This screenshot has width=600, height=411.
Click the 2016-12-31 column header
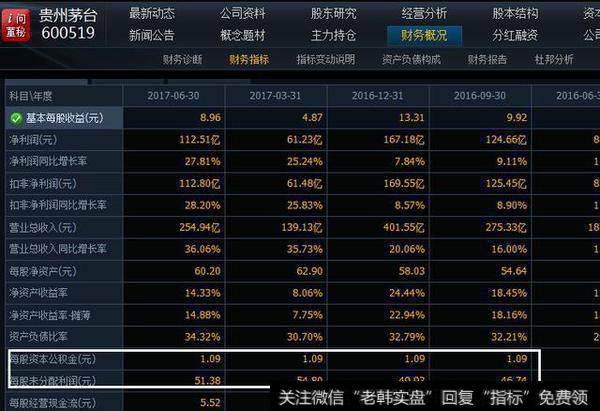[x=378, y=96]
